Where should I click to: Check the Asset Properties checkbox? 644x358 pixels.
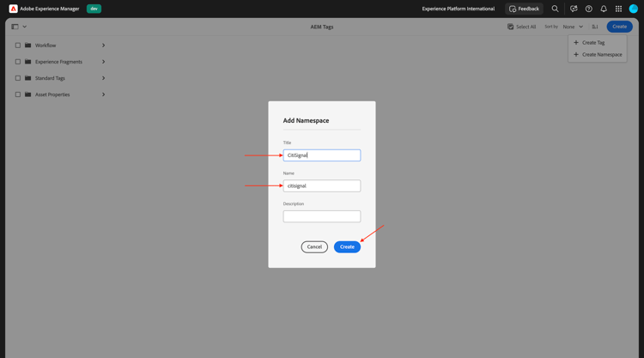[x=18, y=94]
